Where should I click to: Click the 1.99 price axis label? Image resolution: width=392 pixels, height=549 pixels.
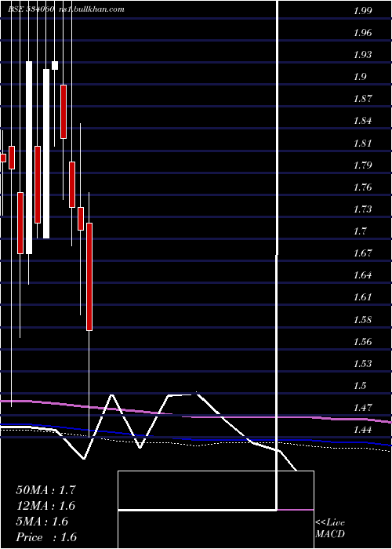362,10
